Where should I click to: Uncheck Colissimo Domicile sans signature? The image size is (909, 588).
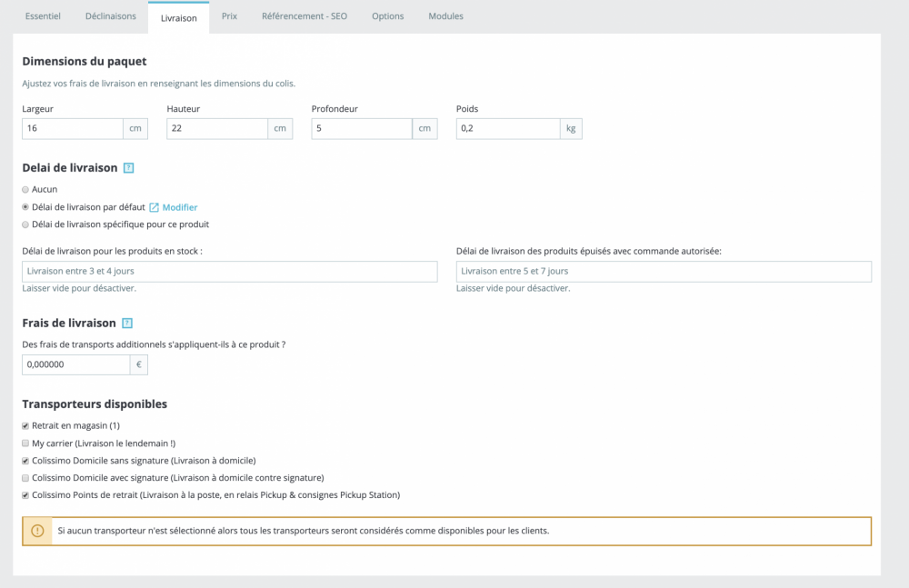tap(25, 461)
